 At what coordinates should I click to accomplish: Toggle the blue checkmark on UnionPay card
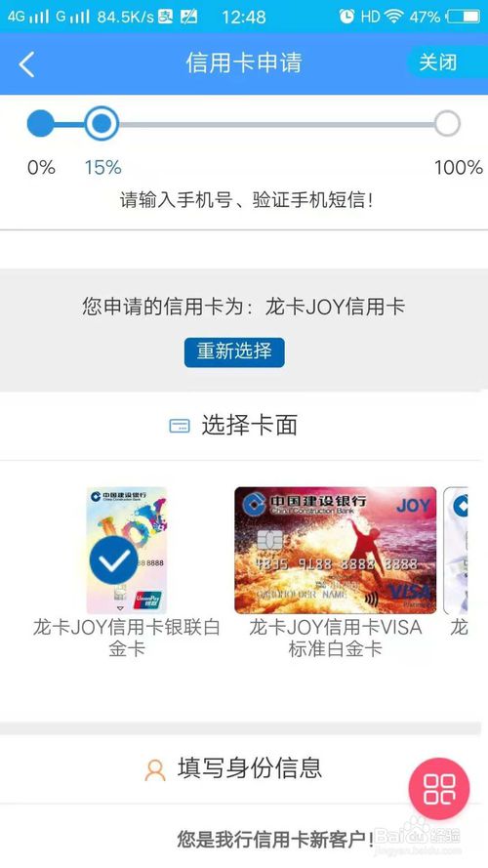(x=113, y=560)
